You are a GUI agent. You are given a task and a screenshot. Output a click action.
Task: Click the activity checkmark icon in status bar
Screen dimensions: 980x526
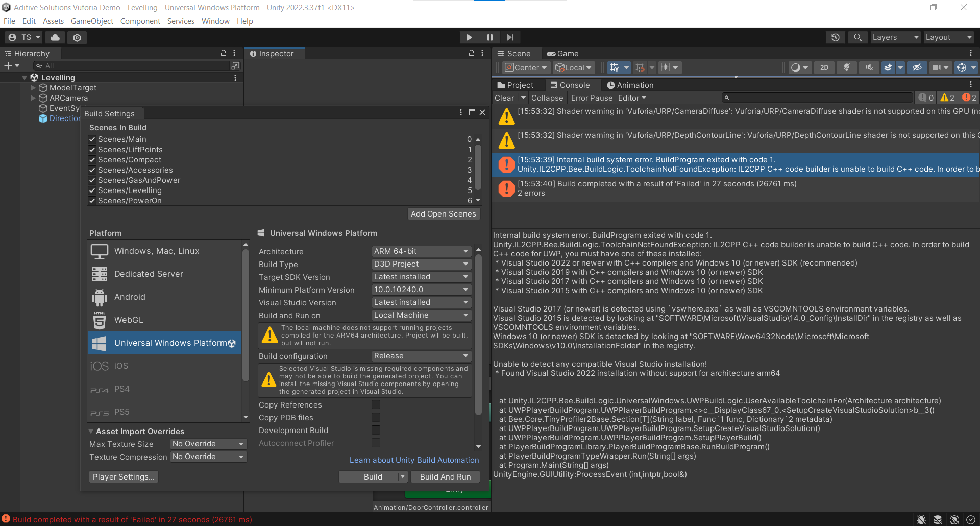pos(971,520)
